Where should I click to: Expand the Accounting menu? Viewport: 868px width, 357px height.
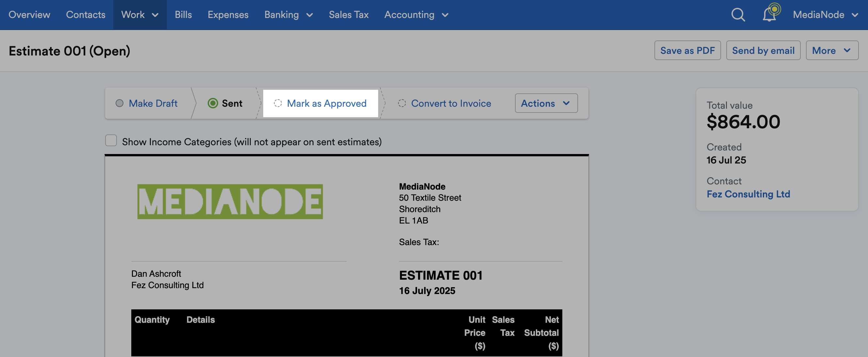pos(416,15)
